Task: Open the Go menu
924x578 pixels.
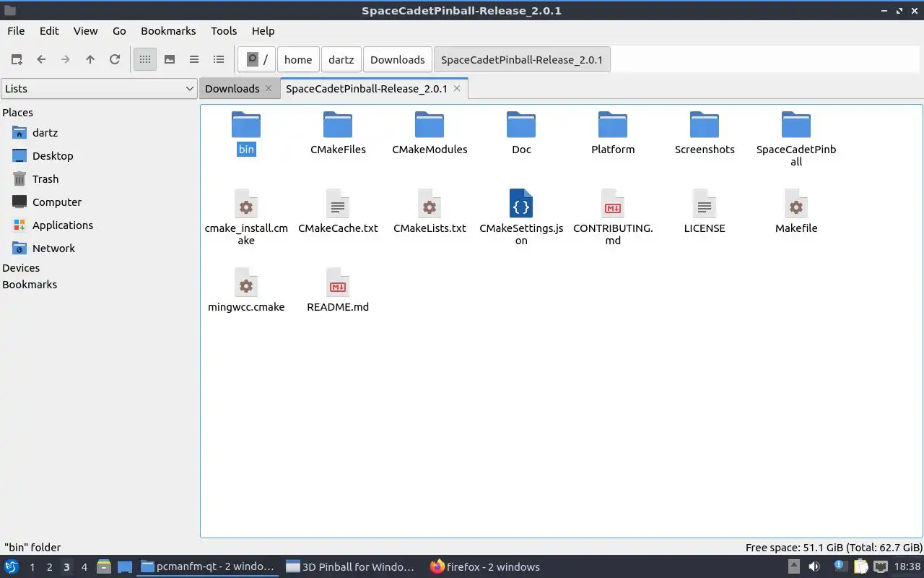Action: click(x=119, y=31)
